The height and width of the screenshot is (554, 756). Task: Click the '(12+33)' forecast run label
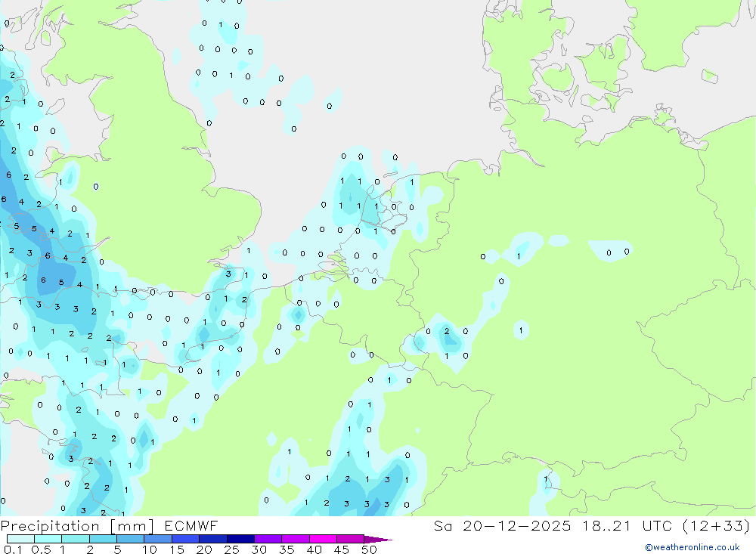click(x=717, y=525)
